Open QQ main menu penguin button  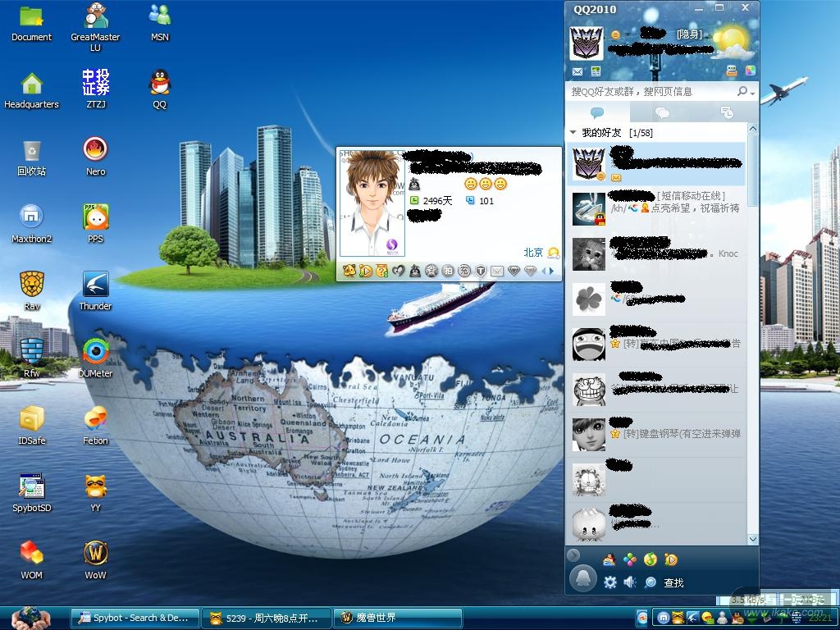tap(583, 578)
